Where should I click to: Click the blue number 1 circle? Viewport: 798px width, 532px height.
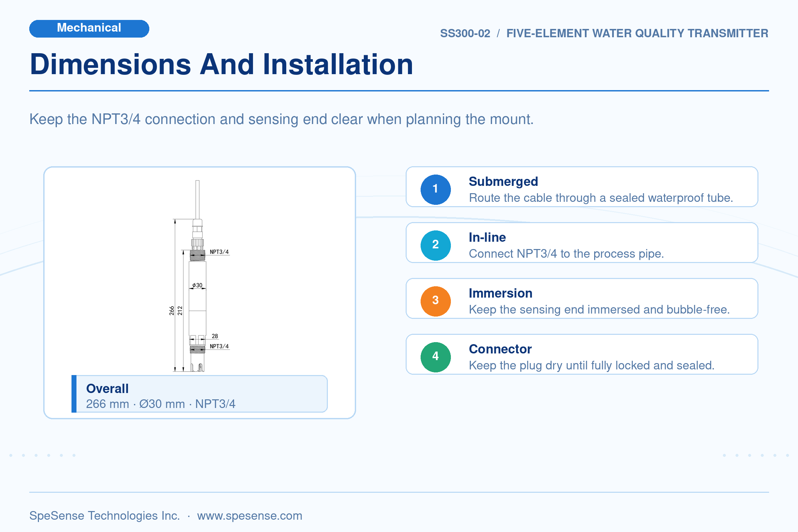(x=436, y=189)
